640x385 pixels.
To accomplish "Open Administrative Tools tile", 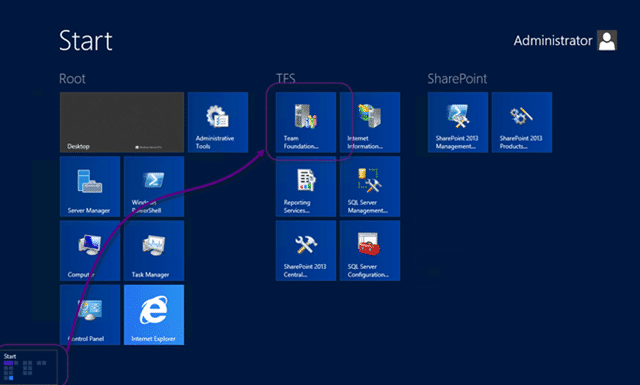I will tap(218, 122).
